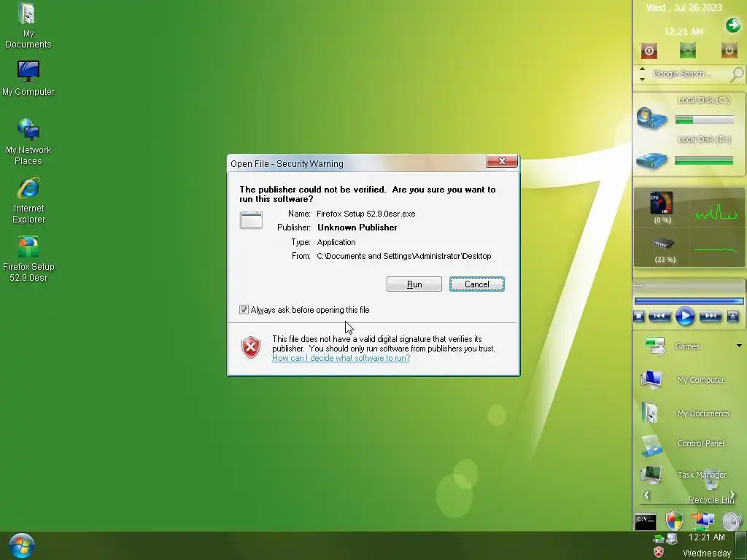The image size is (747, 560).
Task: Click the Google Search input field
Action: click(689, 74)
